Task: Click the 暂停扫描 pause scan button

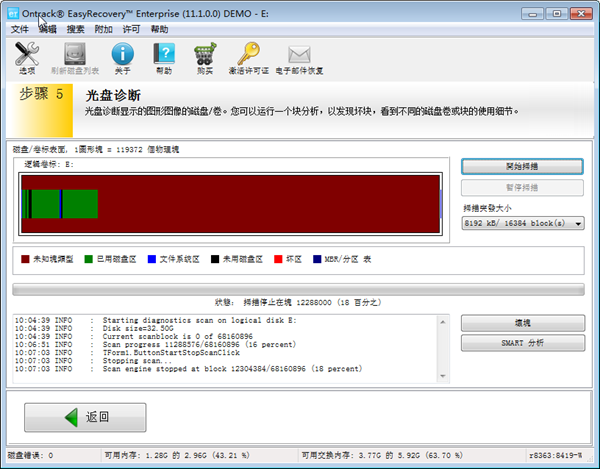Action: [522, 187]
